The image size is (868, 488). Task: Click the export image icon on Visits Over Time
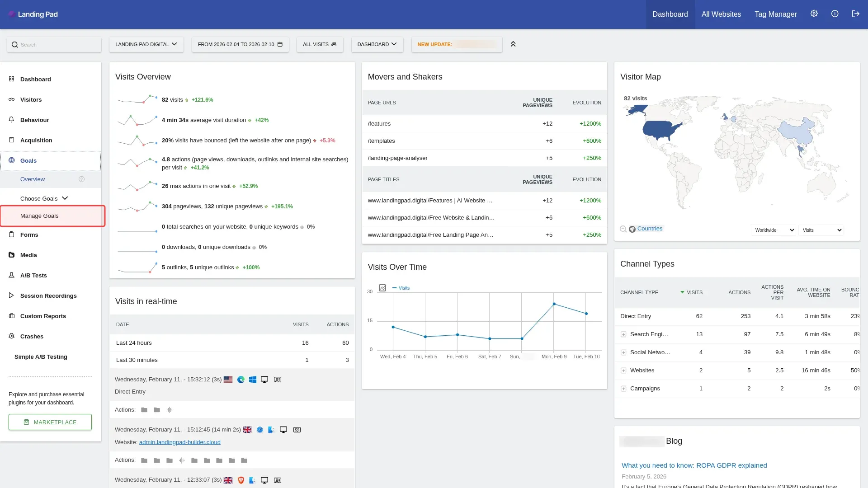click(383, 288)
